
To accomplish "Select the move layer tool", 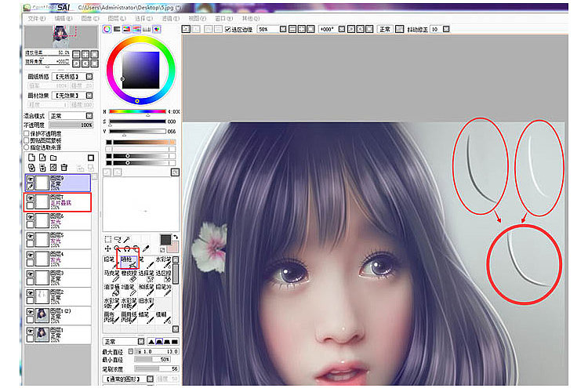I will (108, 248).
